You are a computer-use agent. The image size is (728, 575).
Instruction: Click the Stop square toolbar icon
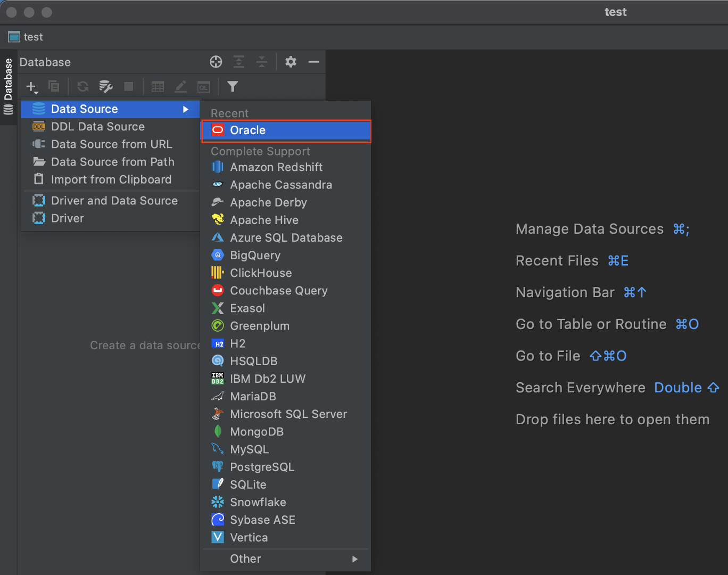(x=129, y=86)
